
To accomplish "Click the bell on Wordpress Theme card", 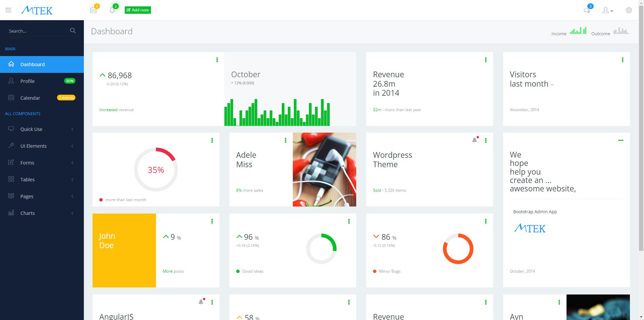I will 475,140.
